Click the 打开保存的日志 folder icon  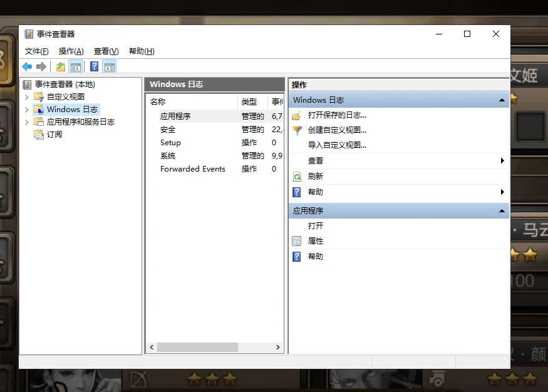[x=297, y=116]
